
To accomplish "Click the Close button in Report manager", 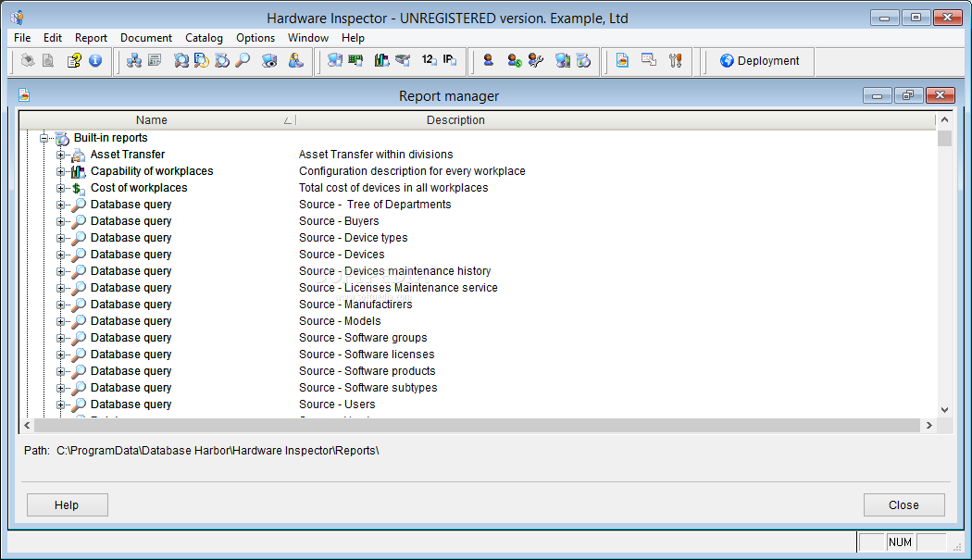I will pyautogui.click(x=903, y=504).
